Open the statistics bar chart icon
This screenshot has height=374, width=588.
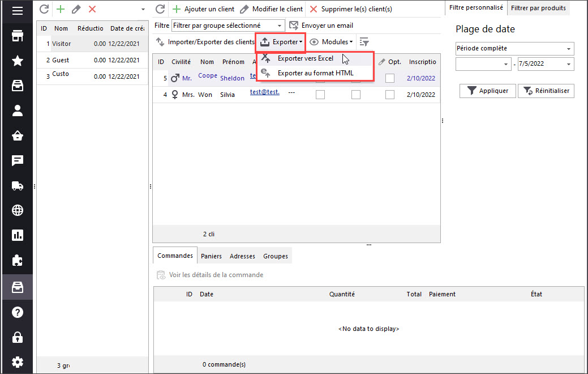tap(17, 235)
